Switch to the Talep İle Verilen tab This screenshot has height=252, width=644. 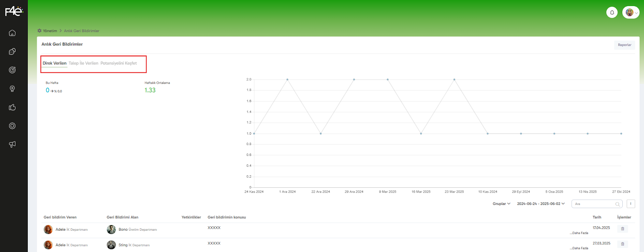(x=83, y=63)
